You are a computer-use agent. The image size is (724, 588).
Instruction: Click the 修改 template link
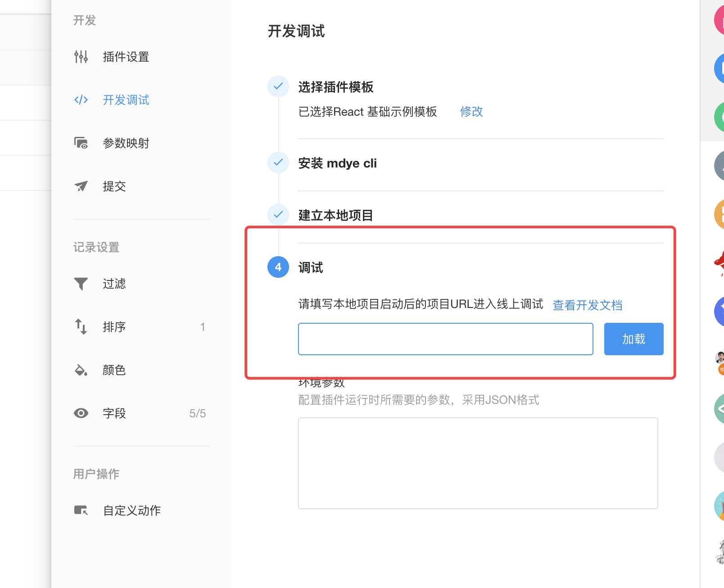pos(471,112)
